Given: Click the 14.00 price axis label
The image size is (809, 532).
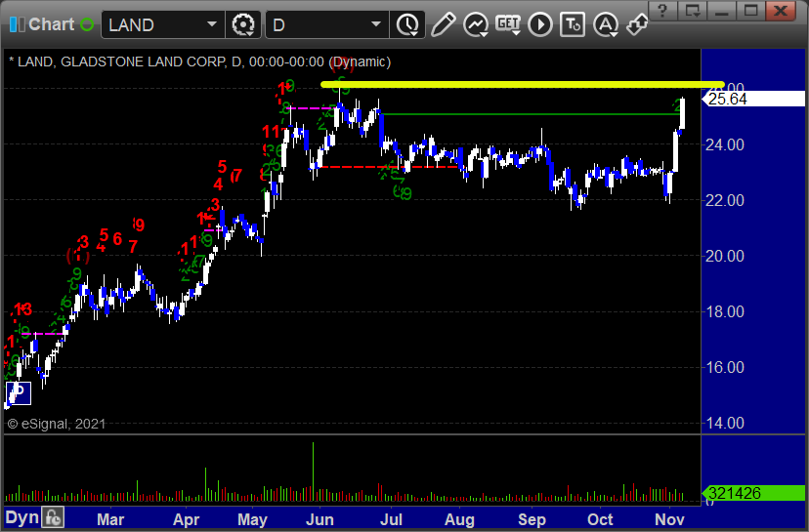Looking at the screenshot, I should pos(725,424).
